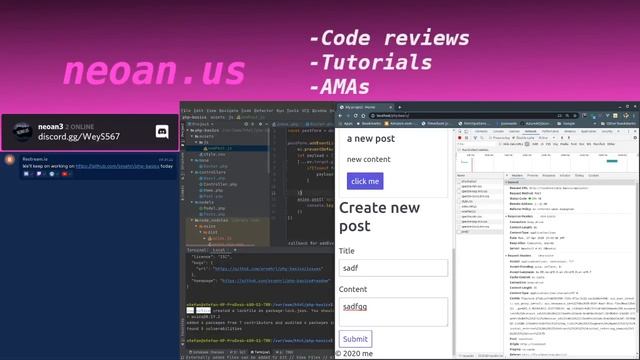Image resolution: width=640 pixels, height=360 pixels.
Task: Click import HAR upload arrow
Action: pos(562,138)
